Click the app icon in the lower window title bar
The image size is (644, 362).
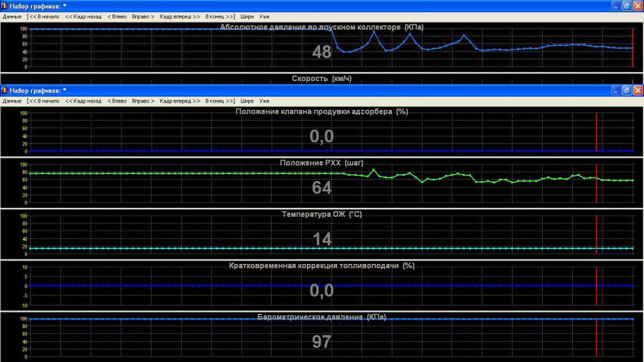pos(5,90)
